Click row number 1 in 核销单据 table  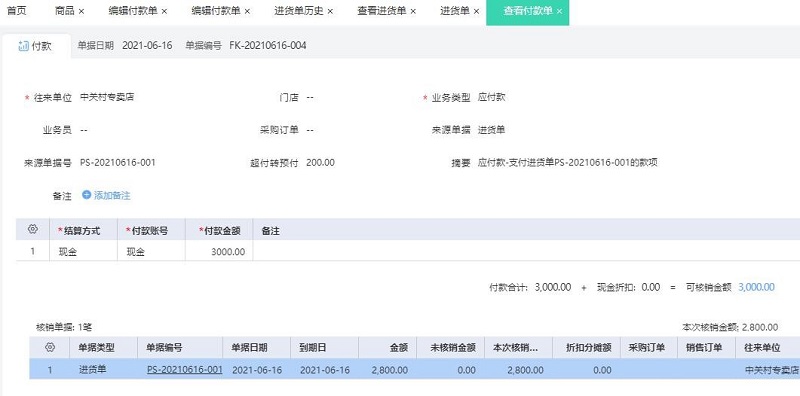[x=49, y=369]
